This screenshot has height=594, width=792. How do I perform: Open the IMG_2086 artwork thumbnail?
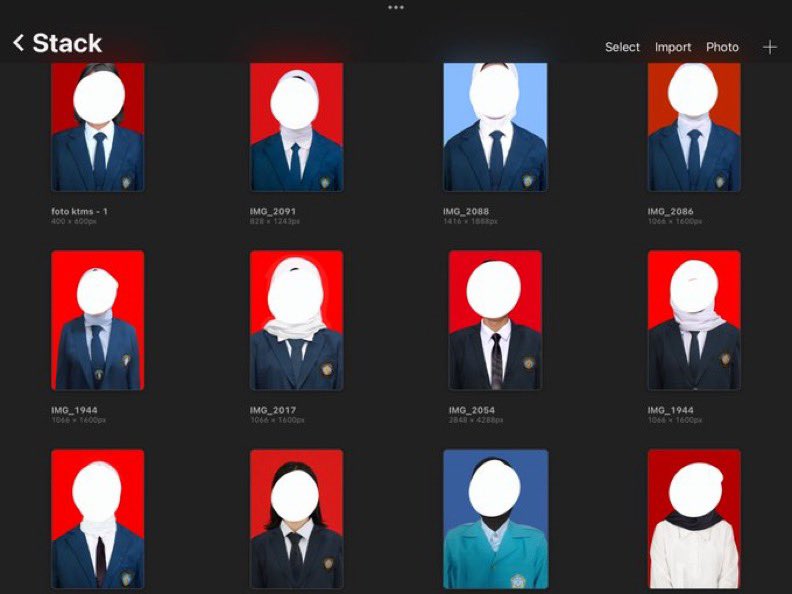tap(694, 127)
